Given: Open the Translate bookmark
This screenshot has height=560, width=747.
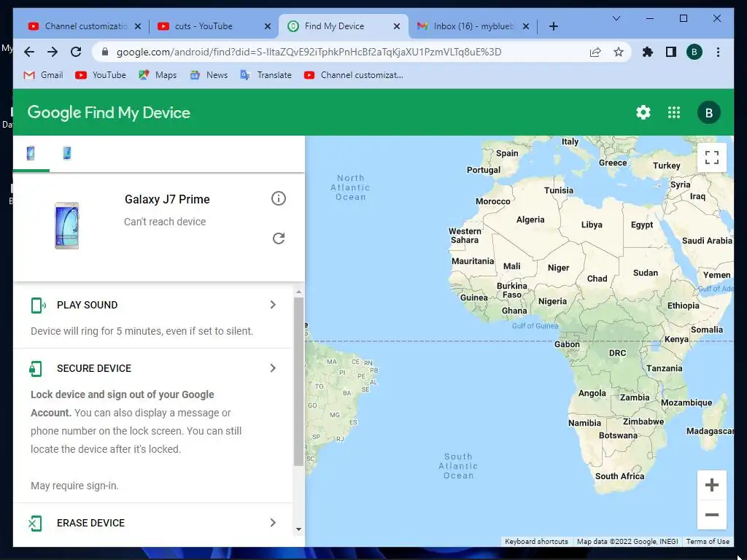Looking at the screenshot, I should (x=266, y=75).
